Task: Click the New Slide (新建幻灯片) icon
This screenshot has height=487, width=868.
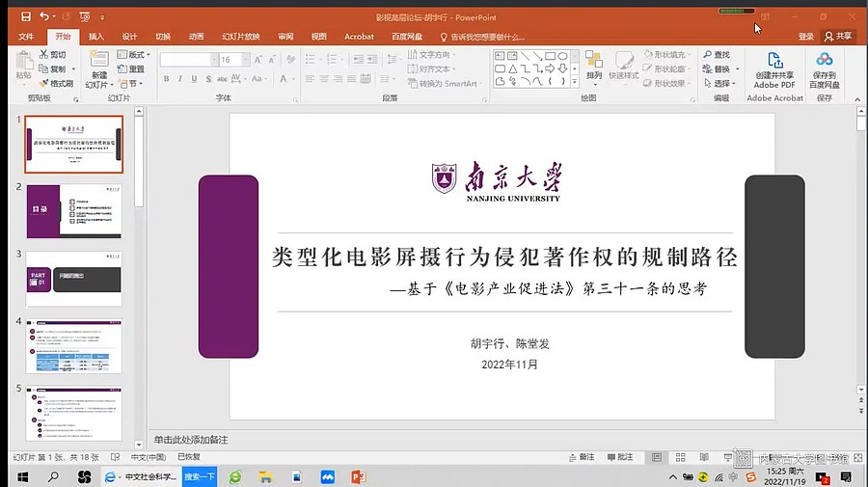Action: [99, 58]
